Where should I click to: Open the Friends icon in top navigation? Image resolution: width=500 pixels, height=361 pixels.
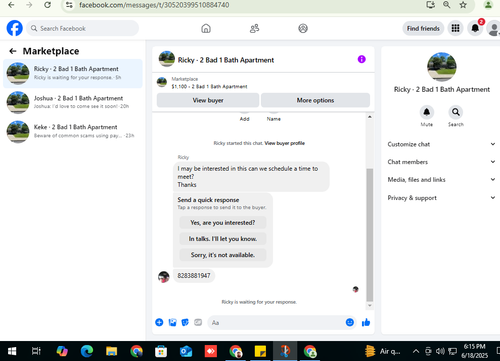coord(254,28)
